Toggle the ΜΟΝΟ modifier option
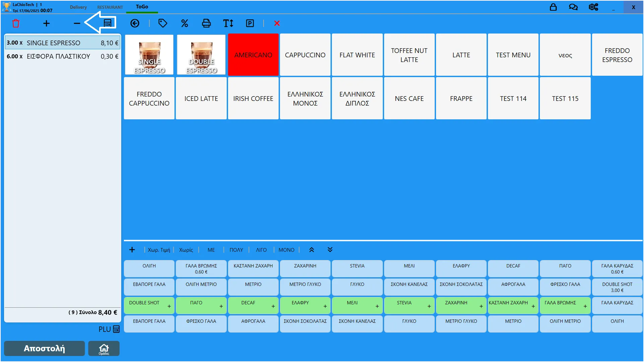The image size is (644, 362). tap(286, 250)
